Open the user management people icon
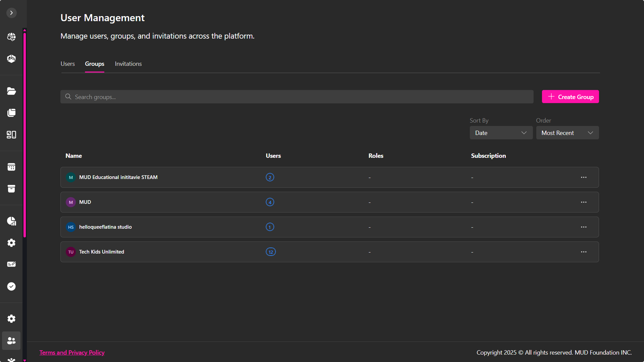 tap(11, 341)
